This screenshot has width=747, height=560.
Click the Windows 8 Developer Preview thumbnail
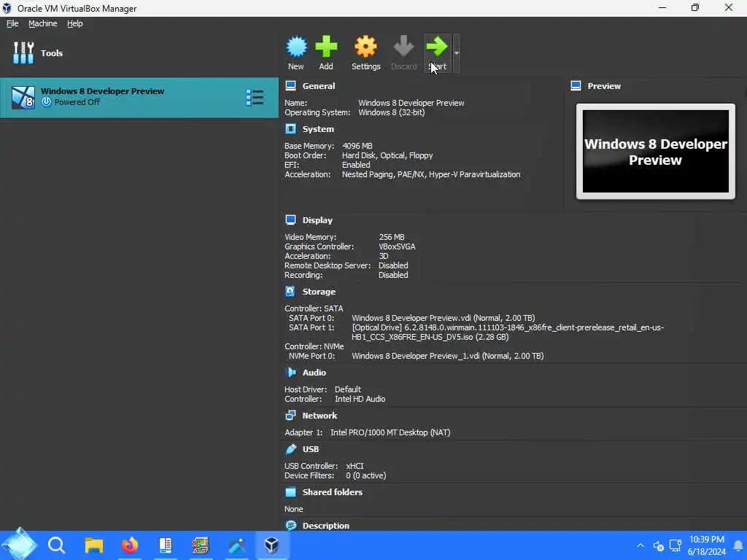(x=656, y=152)
